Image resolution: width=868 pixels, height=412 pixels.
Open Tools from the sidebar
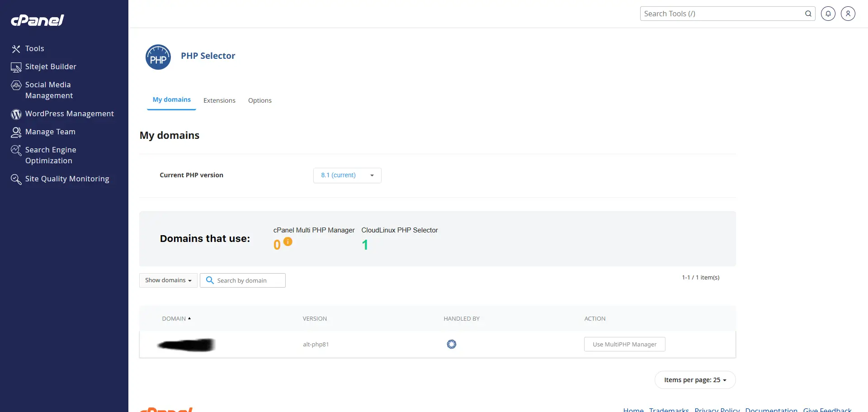34,48
